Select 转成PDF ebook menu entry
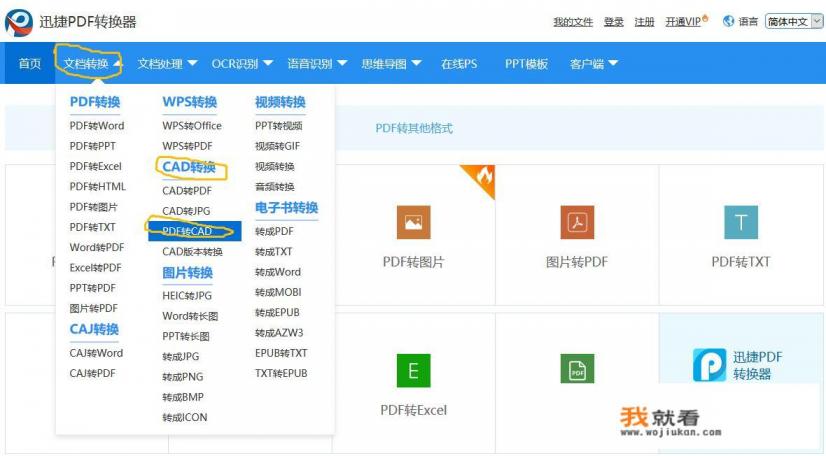Viewport: 826px width, 456px height. point(274,231)
